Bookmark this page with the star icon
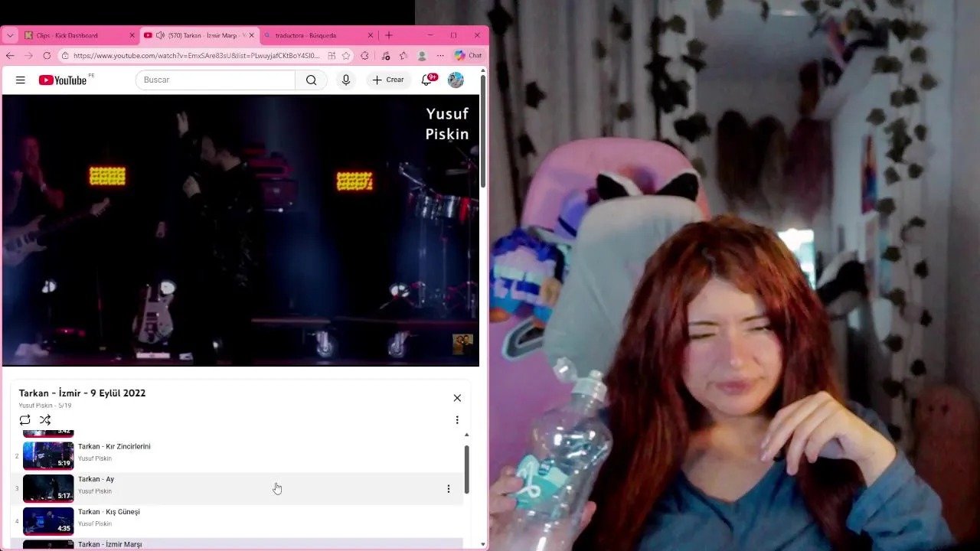 pos(346,56)
